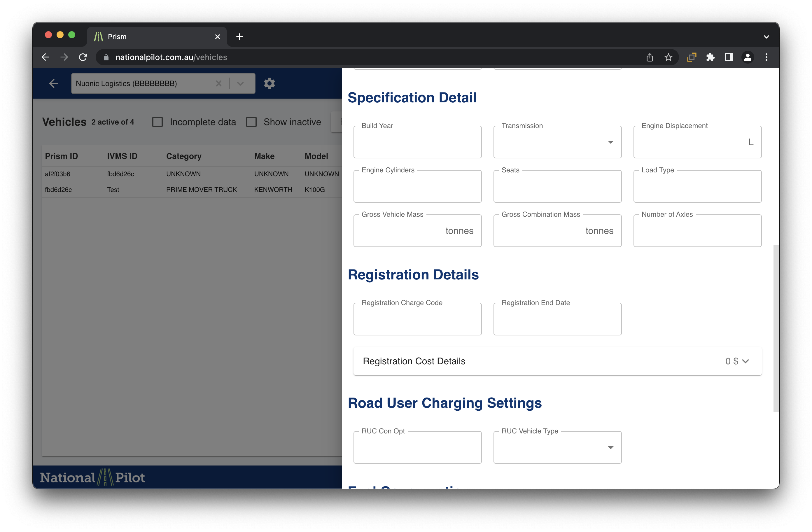Open the organisation selector chevron
This screenshot has width=812, height=532.
(240, 83)
